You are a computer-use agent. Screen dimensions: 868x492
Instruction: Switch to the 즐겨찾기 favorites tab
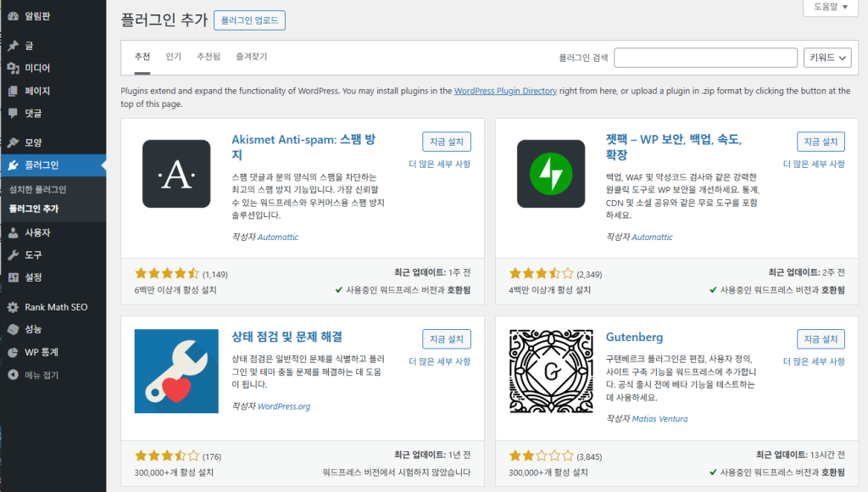click(251, 57)
